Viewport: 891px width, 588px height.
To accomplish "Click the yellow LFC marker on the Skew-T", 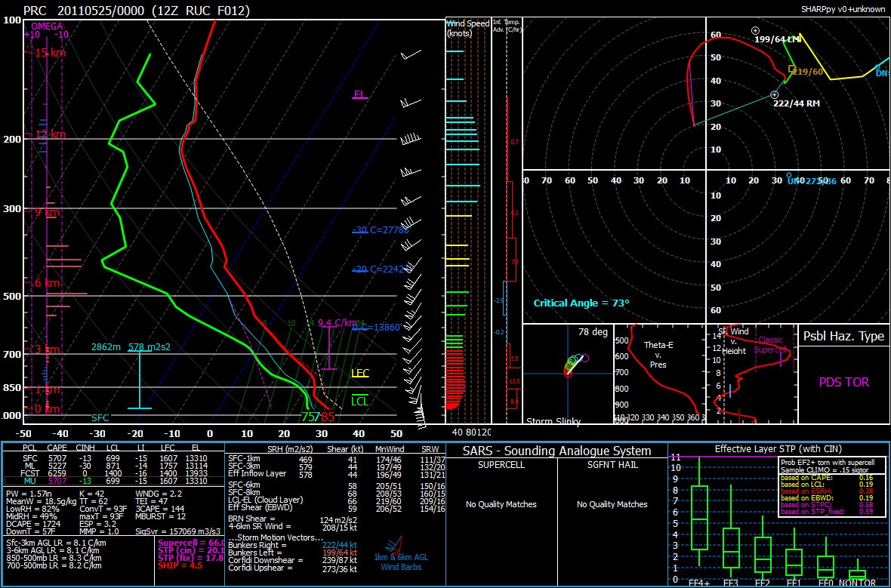I will click(360, 373).
